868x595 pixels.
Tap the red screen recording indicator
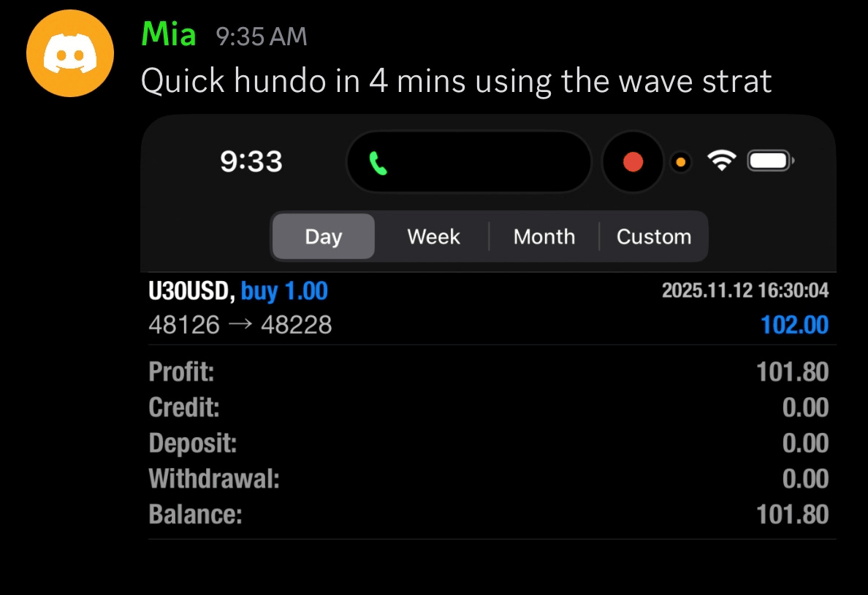point(633,162)
